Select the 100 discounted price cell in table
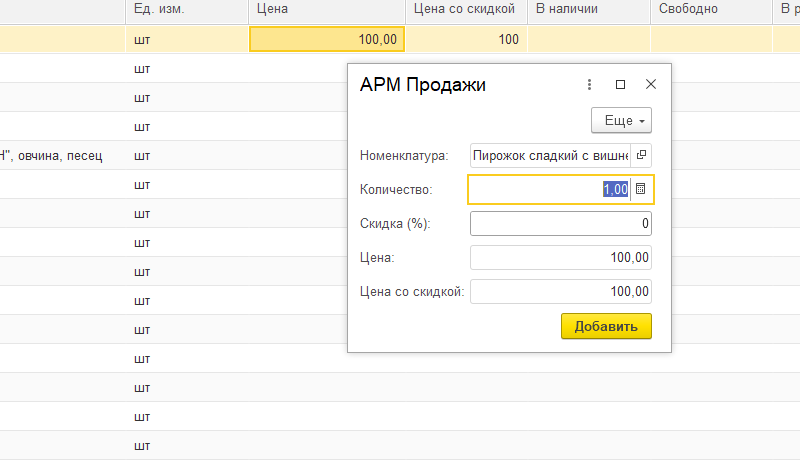Screen dimensions: 800x473 tap(466, 39)
